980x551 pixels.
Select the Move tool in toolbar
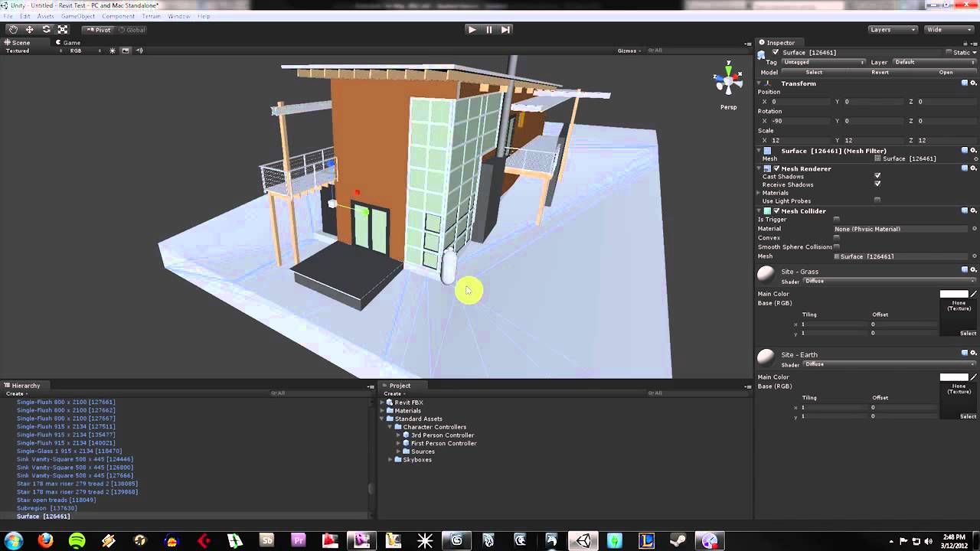pos(30,29)
